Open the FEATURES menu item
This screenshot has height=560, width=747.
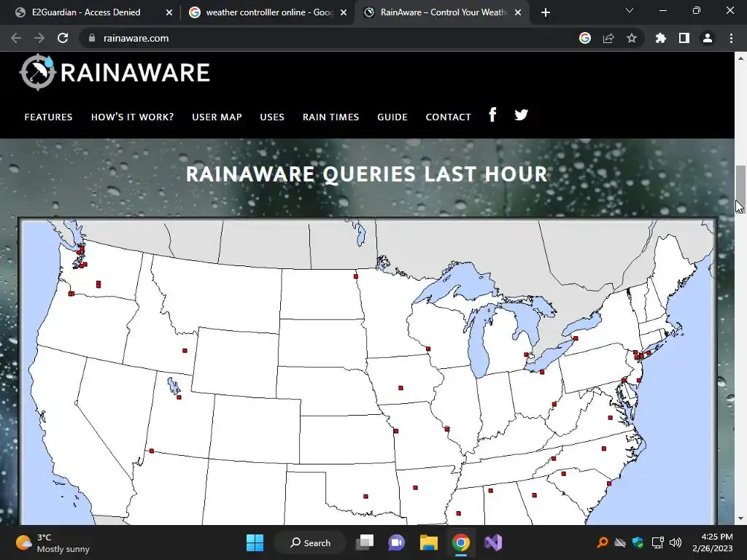click(x=49, y=117)
